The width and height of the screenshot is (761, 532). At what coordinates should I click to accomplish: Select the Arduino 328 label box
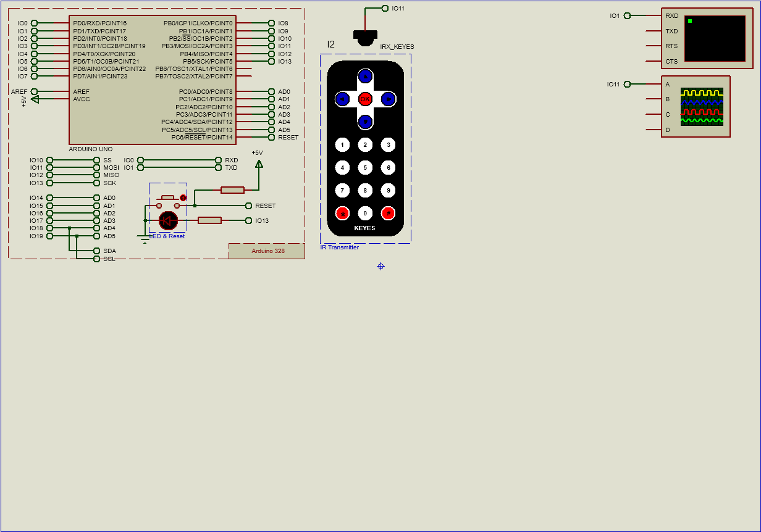[x=266, y=251]
